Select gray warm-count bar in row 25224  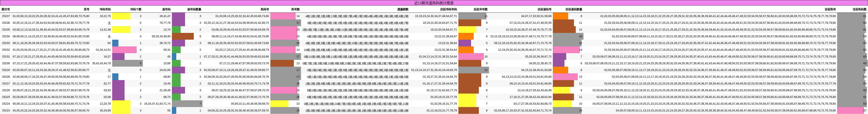pos(187,103)
